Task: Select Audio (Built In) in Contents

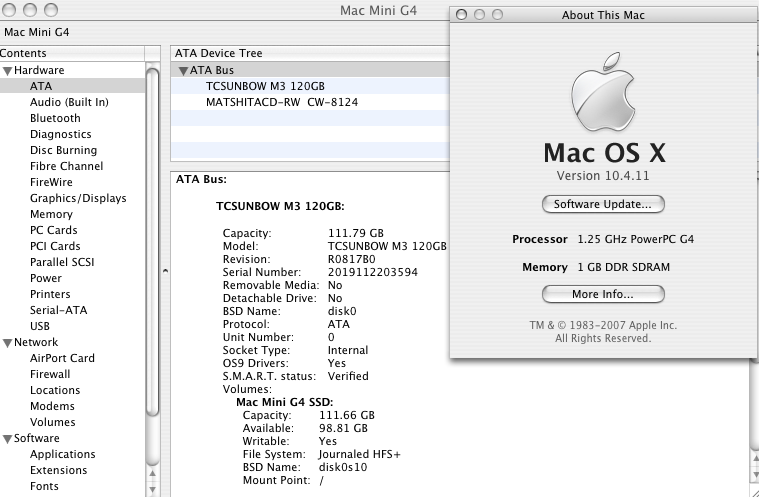Action: pos(69,102)
